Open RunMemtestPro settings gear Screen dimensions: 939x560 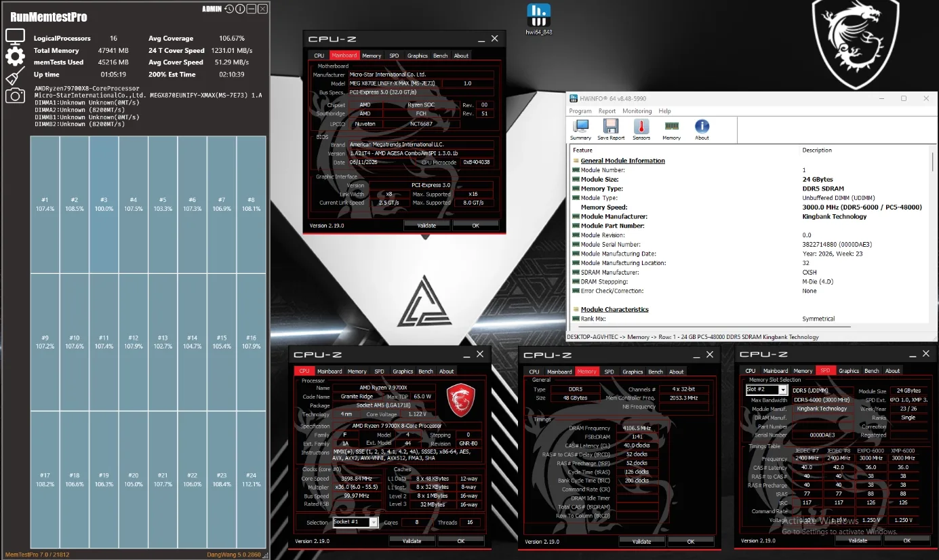15,56
